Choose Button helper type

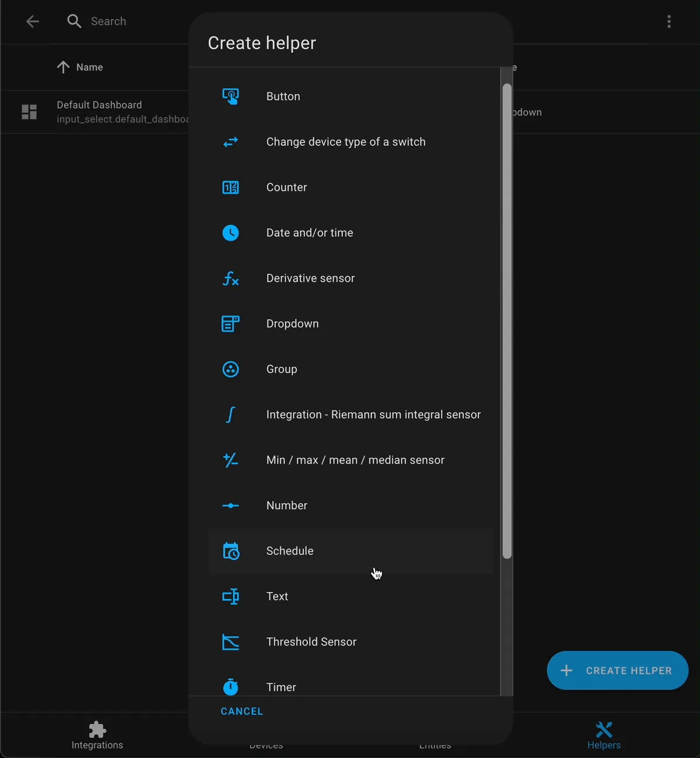point(351,96)
